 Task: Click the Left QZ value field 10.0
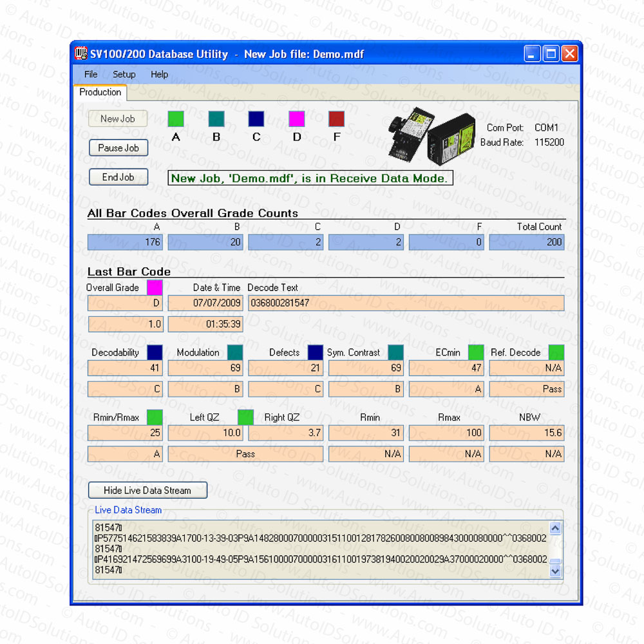(205, 433)
